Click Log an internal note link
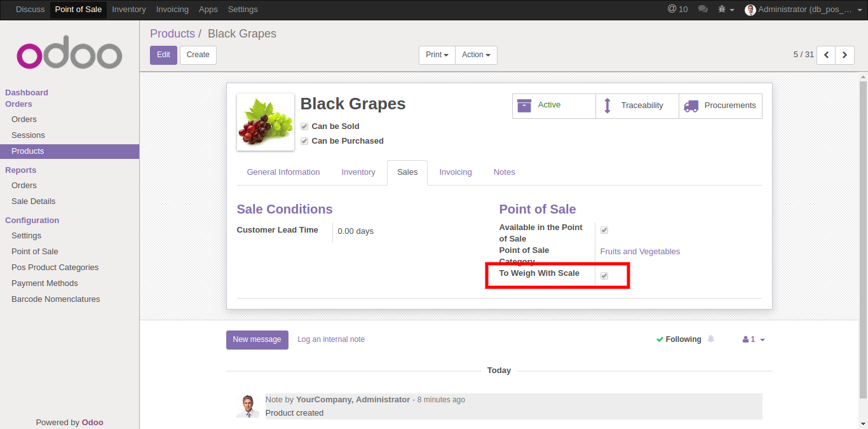Viewport: 868px width, 429px height. point(331,339)
